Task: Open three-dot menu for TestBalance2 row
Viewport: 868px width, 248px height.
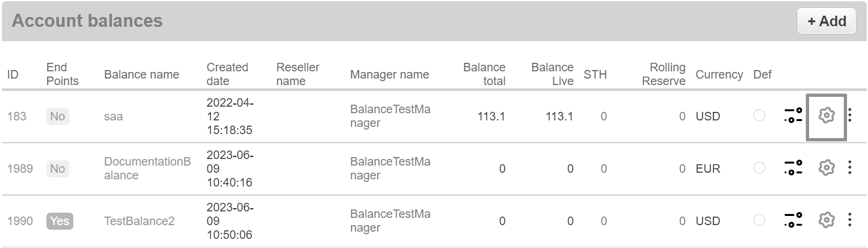Action: (850, 221)
